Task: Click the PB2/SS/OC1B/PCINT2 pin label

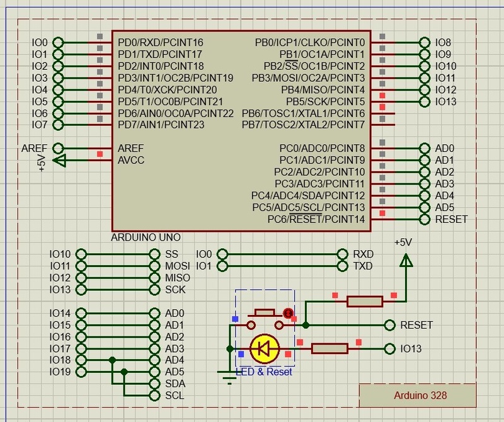Action: pyautogui.click(x=314, y=66)
